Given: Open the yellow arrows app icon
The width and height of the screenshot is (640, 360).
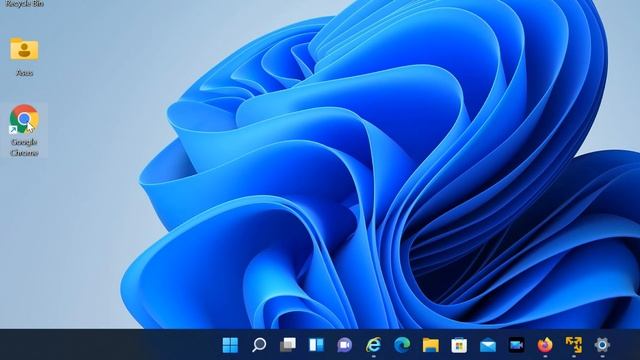Looking at the screenshot, I should 573,345.
